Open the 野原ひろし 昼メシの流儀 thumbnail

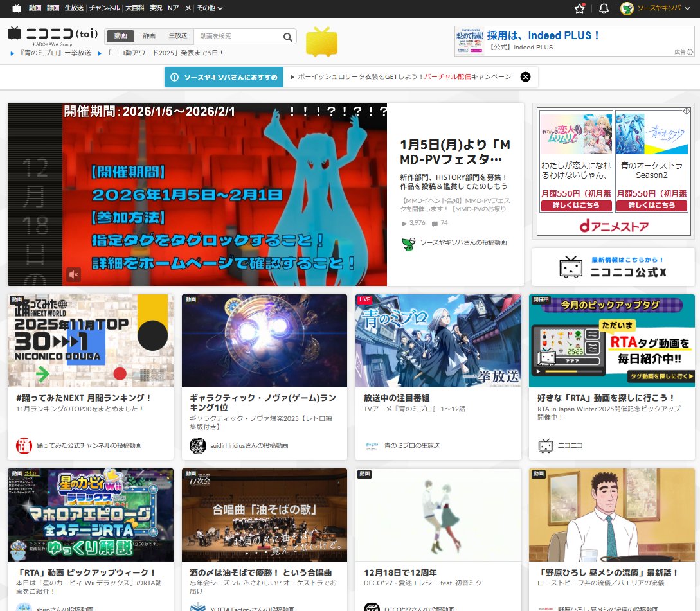click(611, 515)
